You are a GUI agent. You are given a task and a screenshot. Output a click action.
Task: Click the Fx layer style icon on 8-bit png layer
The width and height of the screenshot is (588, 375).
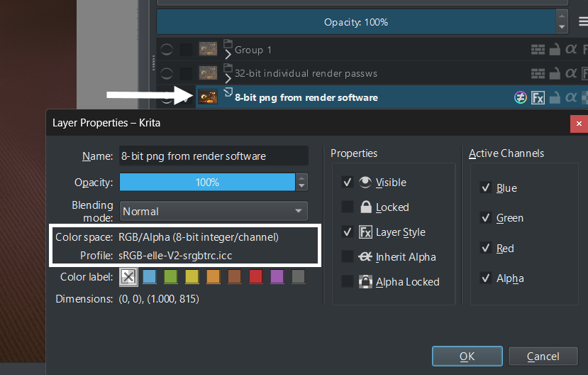[x=538, y=98]
